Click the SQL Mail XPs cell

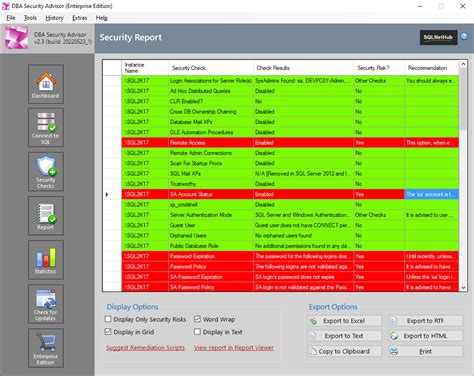click(x=211, y=174)
